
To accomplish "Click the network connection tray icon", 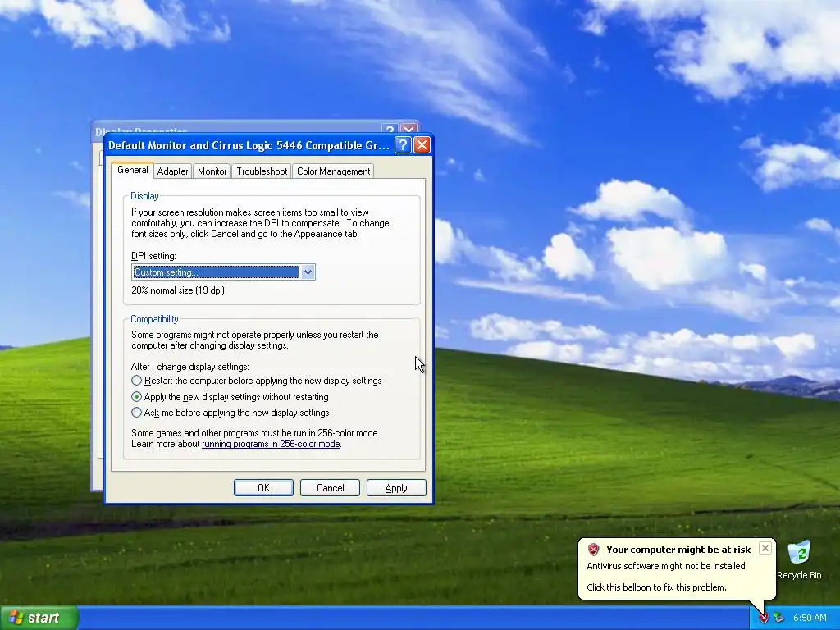I will pyautogui.click(x=778, y=619).
